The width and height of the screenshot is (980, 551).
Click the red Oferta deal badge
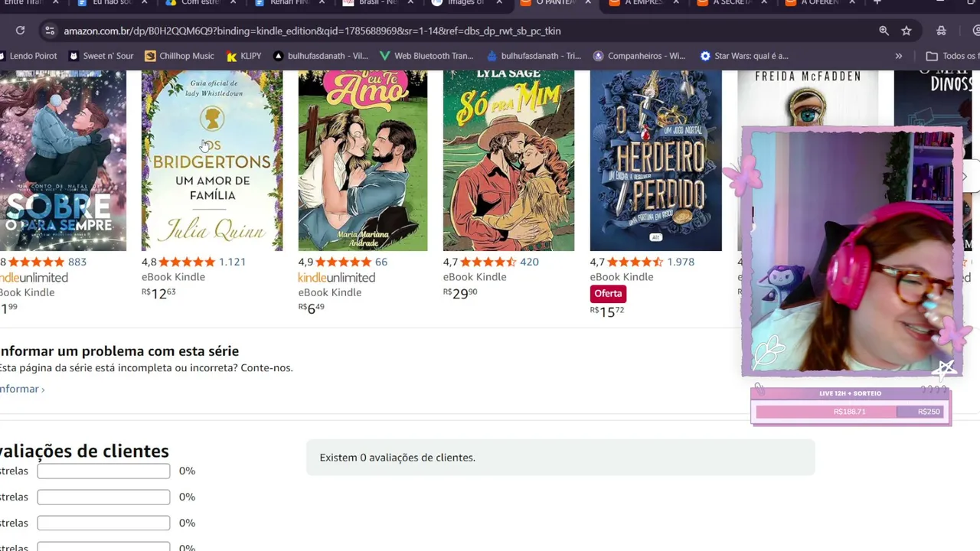(x=608, y=294)
